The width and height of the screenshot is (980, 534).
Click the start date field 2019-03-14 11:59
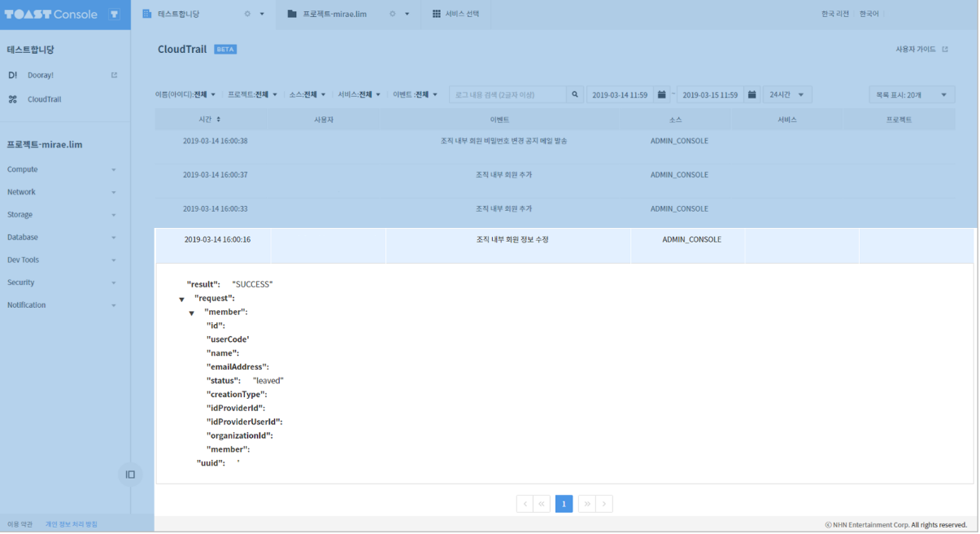[x=621, y=94]
